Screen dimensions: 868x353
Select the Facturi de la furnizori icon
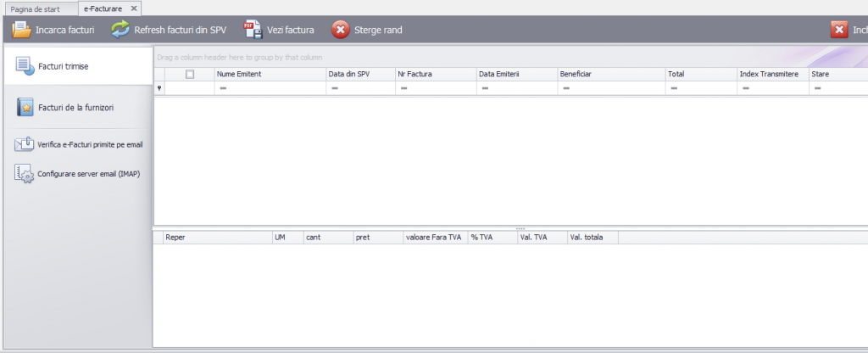click(x=25, y=108)
